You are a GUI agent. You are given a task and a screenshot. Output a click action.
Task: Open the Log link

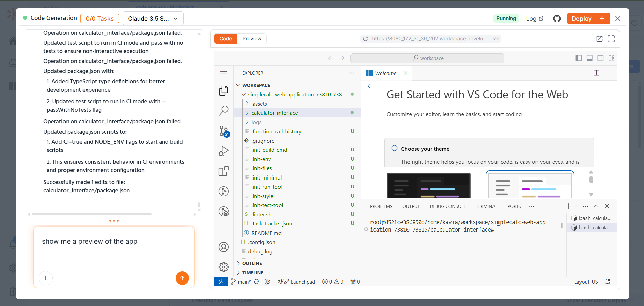535,19
